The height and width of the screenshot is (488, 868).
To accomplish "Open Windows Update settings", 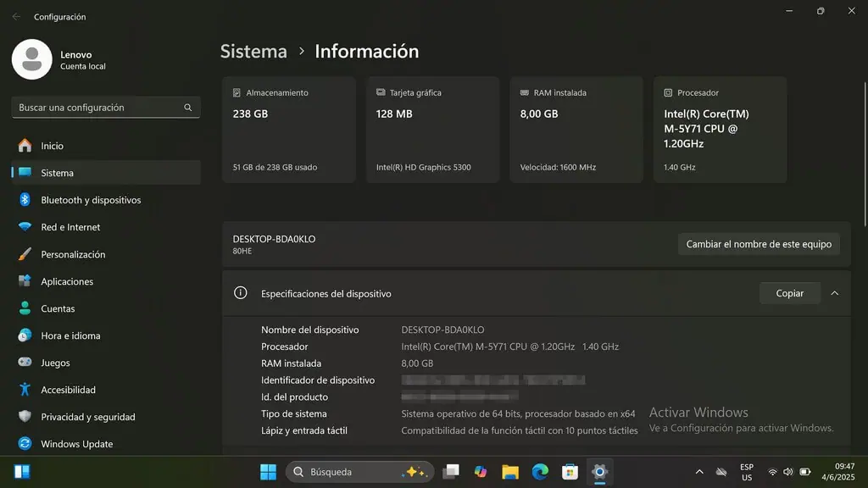I will coord(106,444).
